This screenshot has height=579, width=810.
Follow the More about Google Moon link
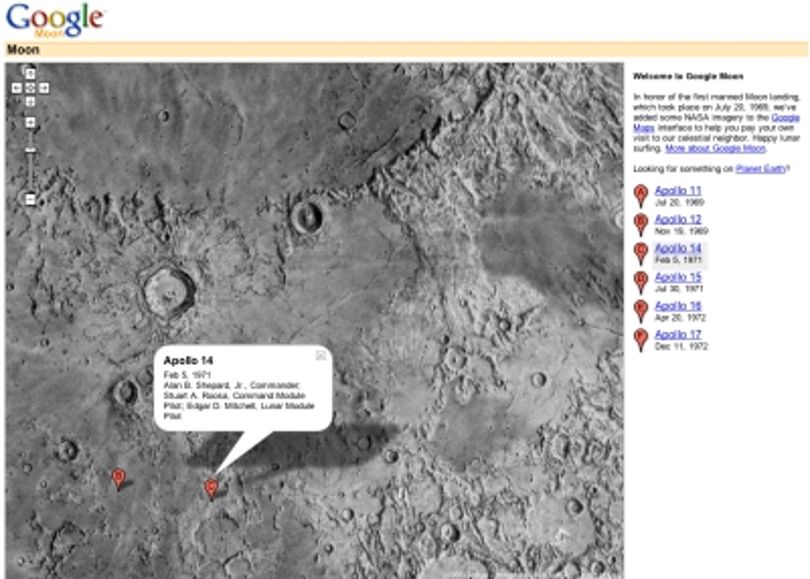[715, 149]
